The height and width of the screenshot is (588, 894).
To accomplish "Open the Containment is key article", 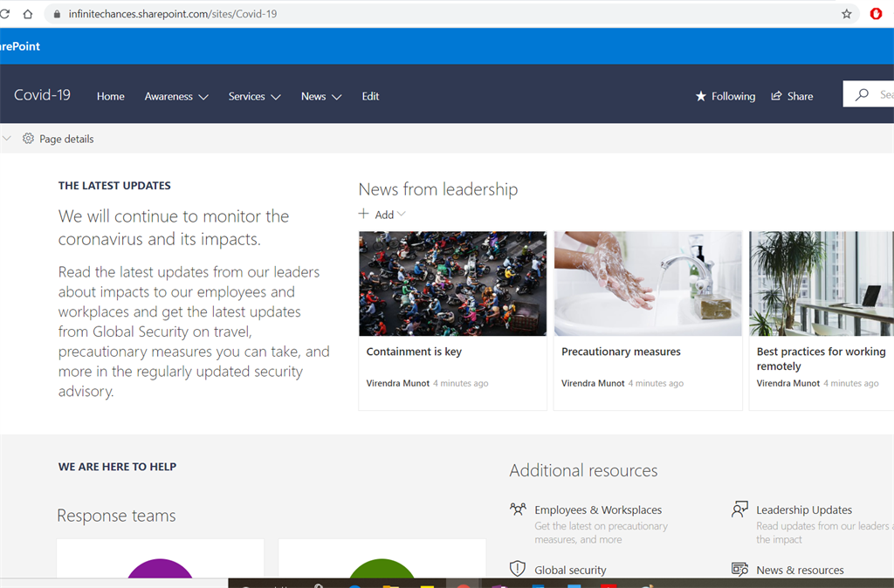I will coord(414,352).
